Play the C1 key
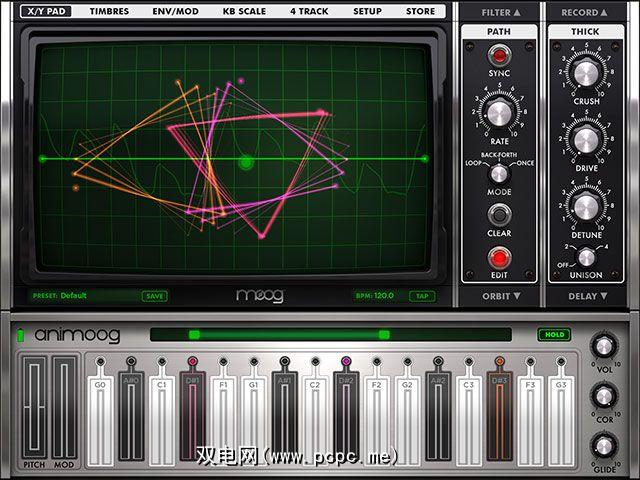The image size is (640, 480). pyautogui.click(x=162, y=420)
